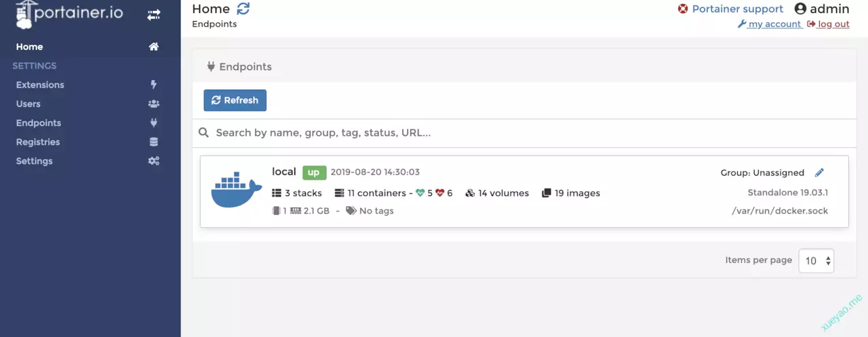Open the Items per page dropdown
The width and height of the screenshot is (868, 337).
816,260
